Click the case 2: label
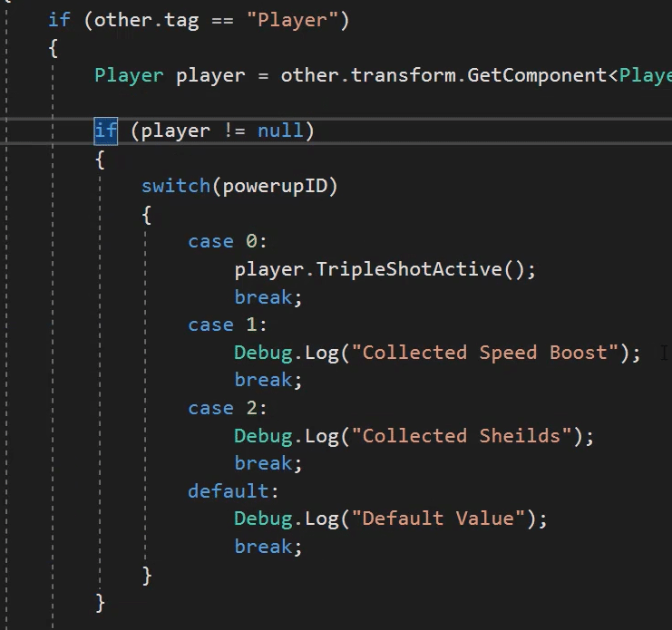Viewport: 672px width, 630px height. [x=228, y=408]
